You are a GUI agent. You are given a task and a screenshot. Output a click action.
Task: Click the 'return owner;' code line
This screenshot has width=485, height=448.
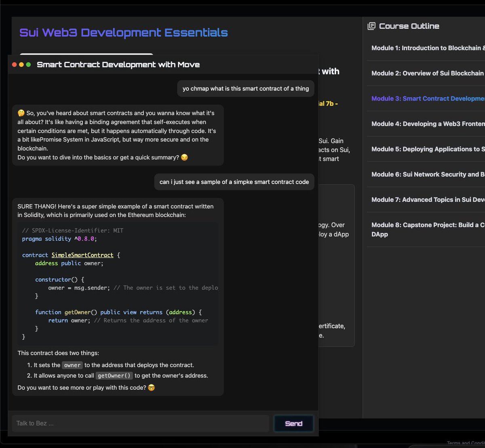click(x=69, y=320)
